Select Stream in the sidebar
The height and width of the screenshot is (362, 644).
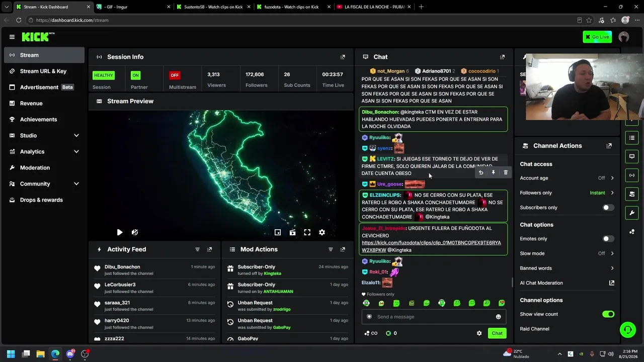tap(44, 55)
